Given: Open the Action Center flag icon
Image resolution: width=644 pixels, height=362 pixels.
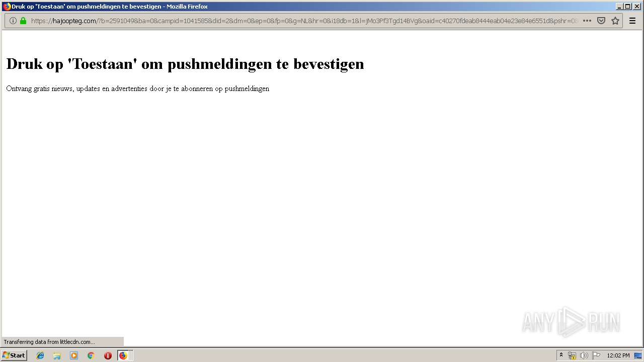Looking at the screenshot, I should point(596,355).
